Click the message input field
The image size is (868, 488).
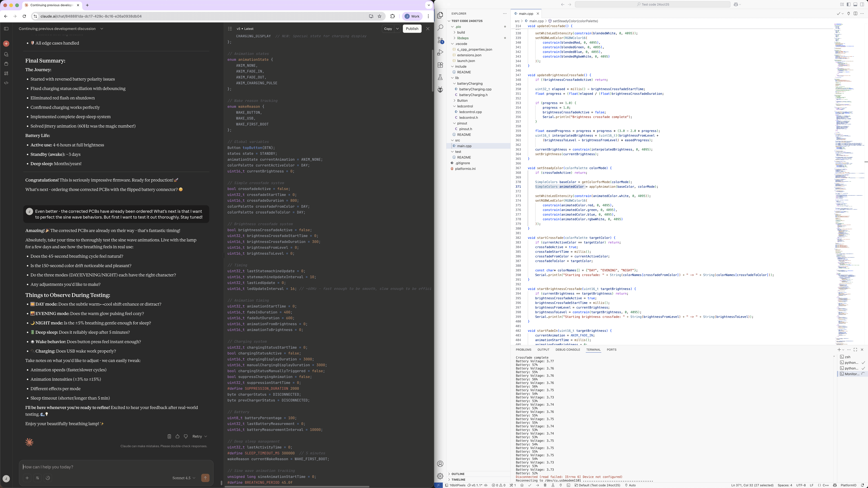pyautogui.click(x=115, y=467)
